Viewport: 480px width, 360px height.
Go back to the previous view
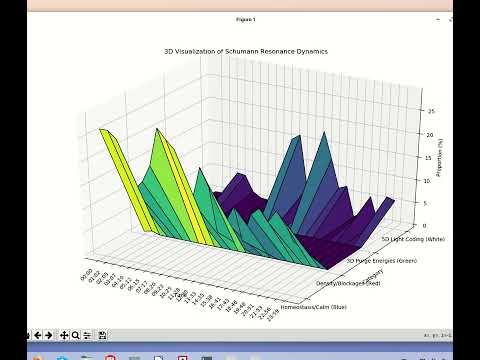point(38,335)
